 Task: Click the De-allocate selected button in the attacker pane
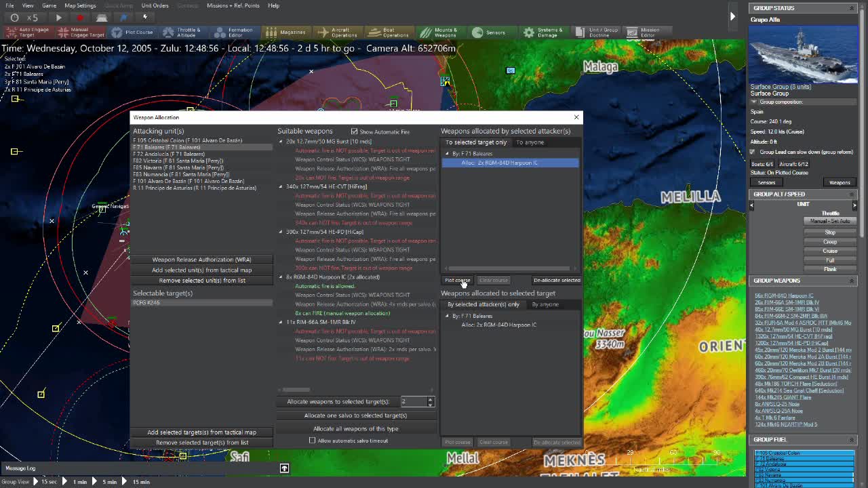556,280
